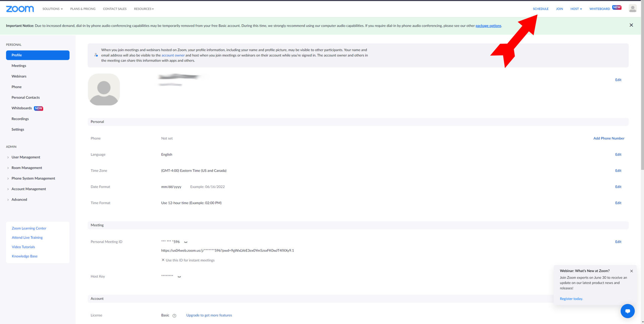Viewport: 644px width, 324px height.
Task: Expand the Account Management section
Action: 29,189
